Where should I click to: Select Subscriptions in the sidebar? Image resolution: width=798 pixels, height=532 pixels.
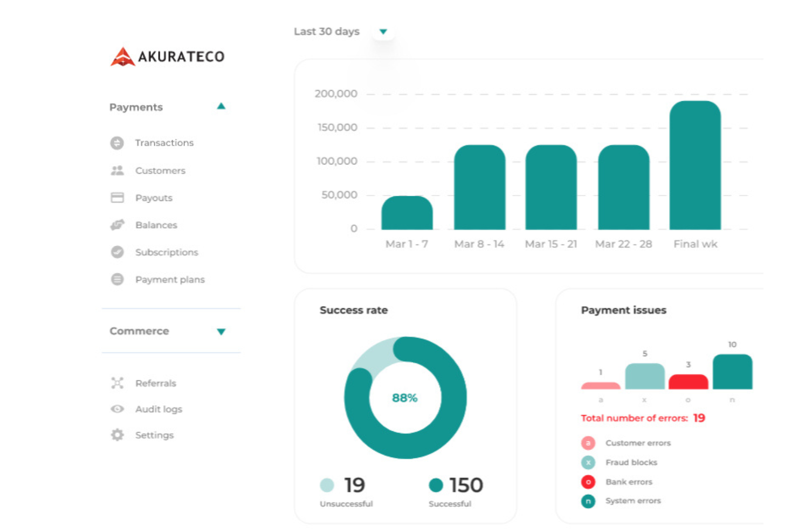[167, 252]
